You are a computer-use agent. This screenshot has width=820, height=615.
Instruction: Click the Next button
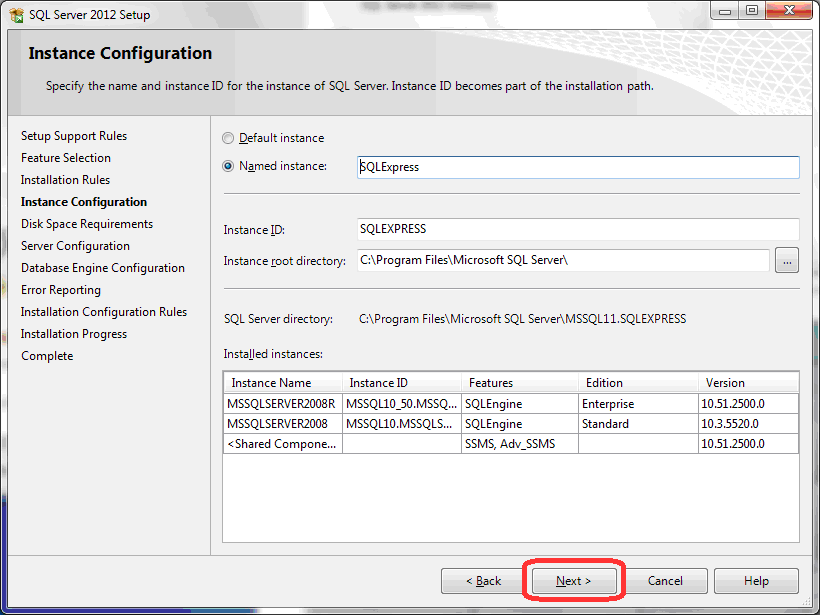(x=574, y=581)
